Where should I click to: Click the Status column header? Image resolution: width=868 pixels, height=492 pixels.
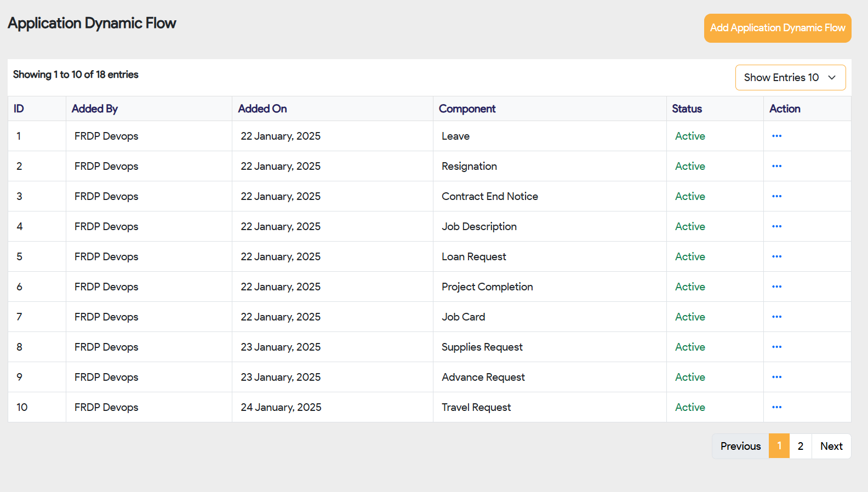(x=687, y=108)
